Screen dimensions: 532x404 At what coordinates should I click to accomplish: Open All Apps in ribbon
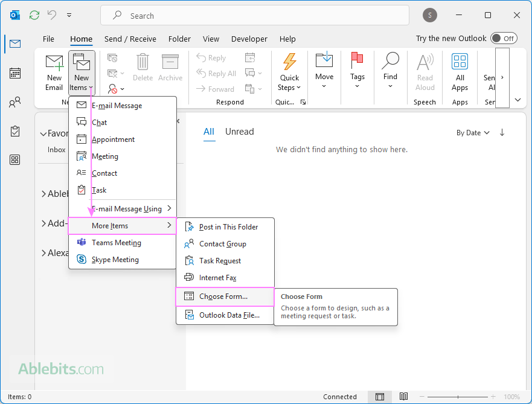coord(460,72)
